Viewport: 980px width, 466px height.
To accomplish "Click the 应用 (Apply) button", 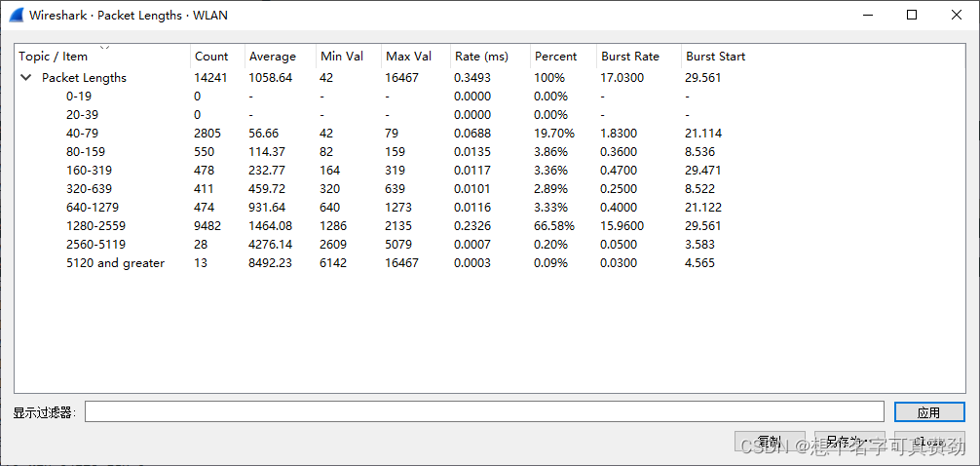I will 928,412.
